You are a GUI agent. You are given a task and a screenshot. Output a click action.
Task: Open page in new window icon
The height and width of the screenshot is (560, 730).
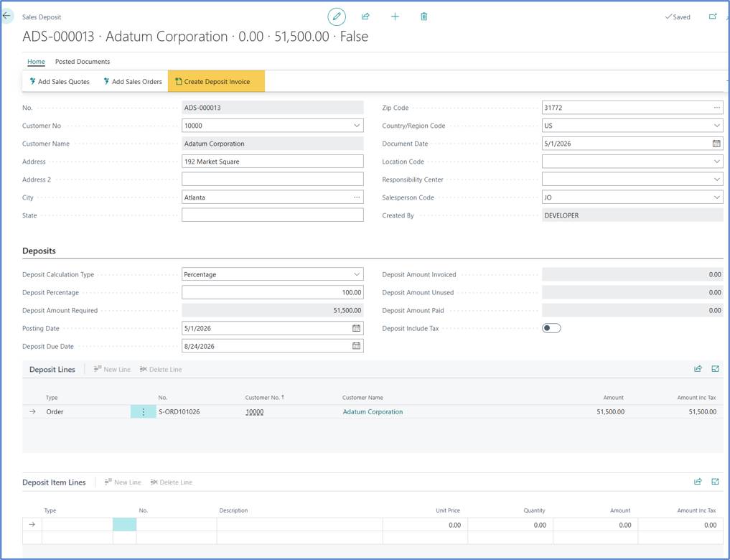tap(712, 17)
